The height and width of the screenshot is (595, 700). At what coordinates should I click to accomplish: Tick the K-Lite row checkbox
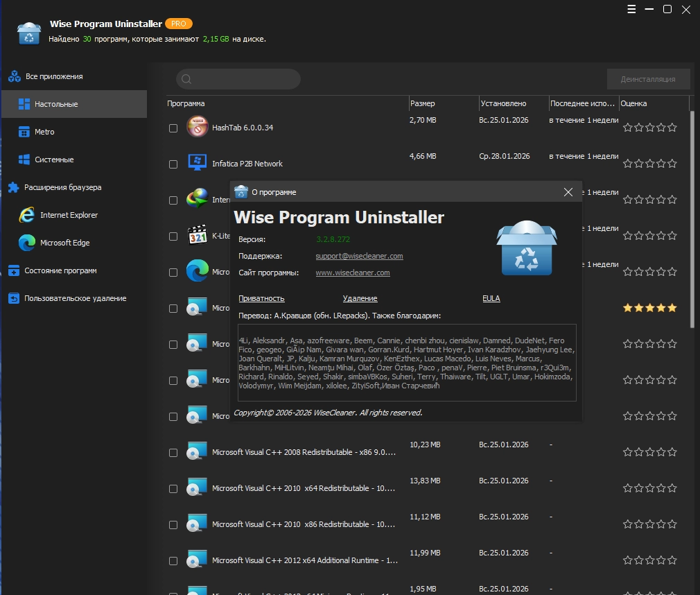[173, 236]
